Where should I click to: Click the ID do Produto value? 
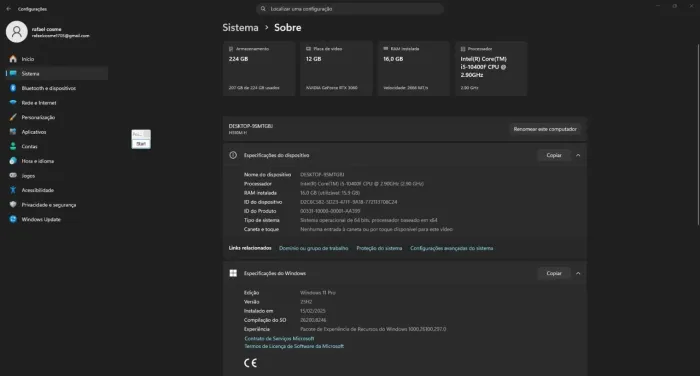(330, 211)
